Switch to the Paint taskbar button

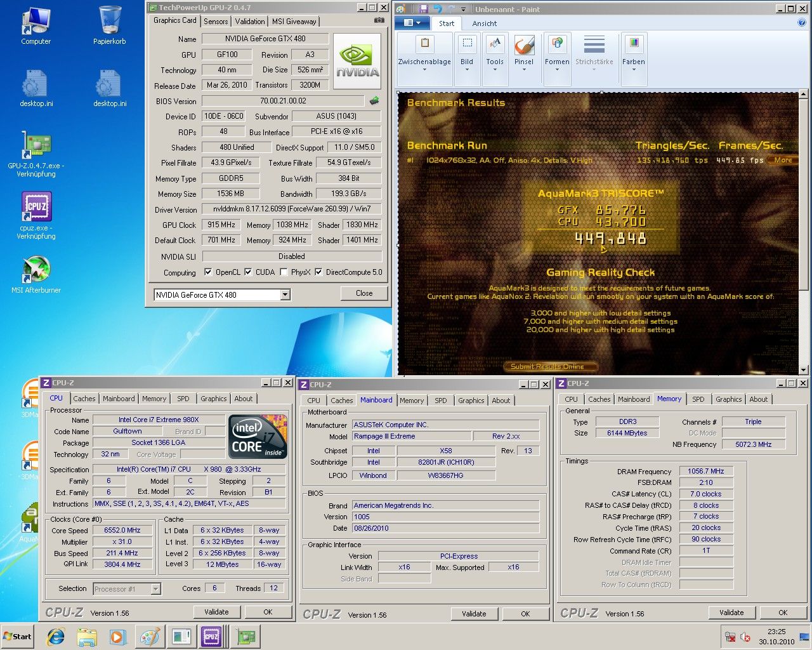coord(150,637)
